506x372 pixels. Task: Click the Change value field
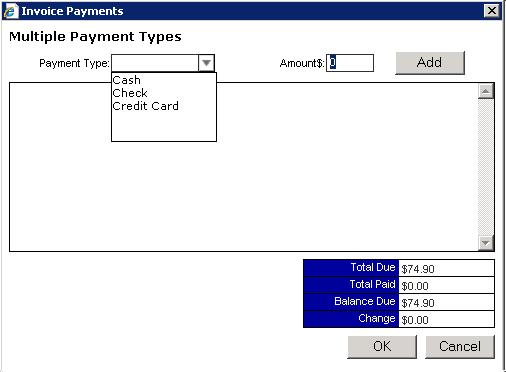click(446, 319)
